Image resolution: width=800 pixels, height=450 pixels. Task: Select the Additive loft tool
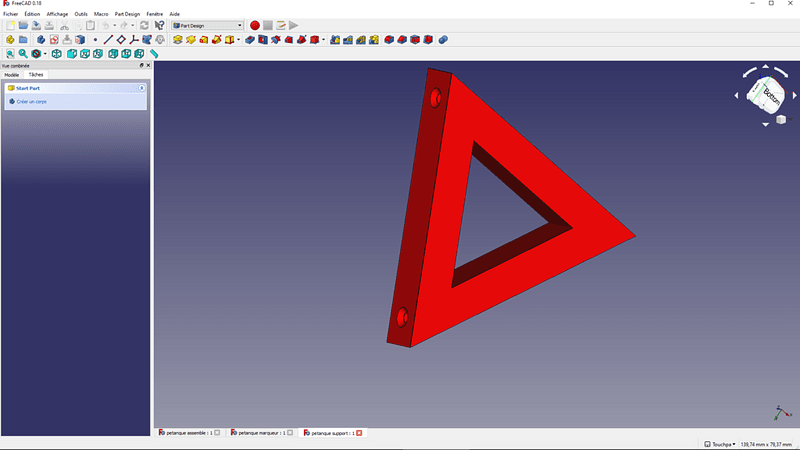(204, 40)
